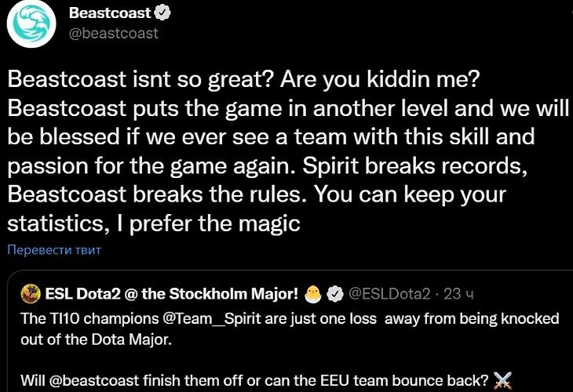This screenshot has height=392, width=573.
Task: Click the crossed swords emoji
Action: click(503, 381)
